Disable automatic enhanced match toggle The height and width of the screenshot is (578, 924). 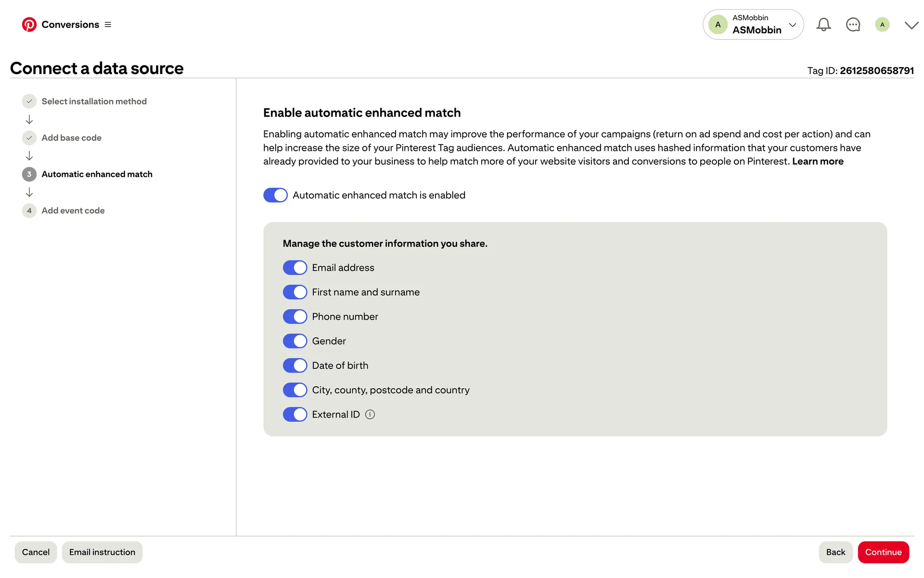275,195
